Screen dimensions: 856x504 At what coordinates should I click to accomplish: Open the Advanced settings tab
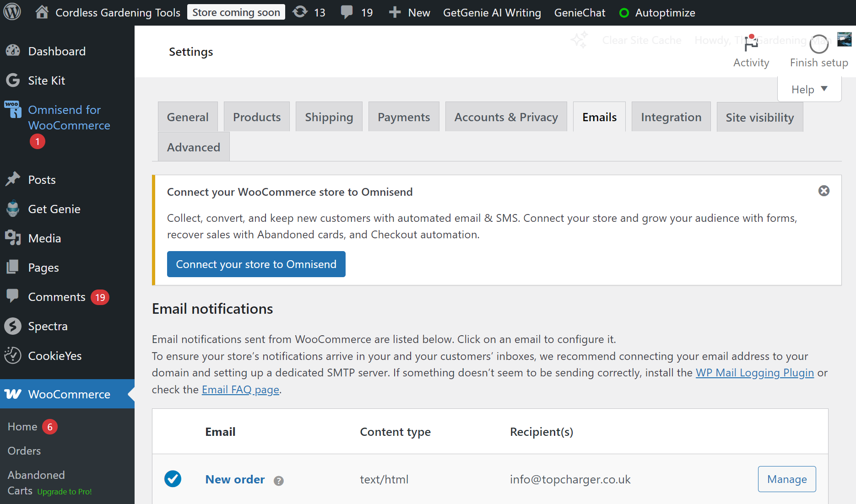[x=194, y=147]
